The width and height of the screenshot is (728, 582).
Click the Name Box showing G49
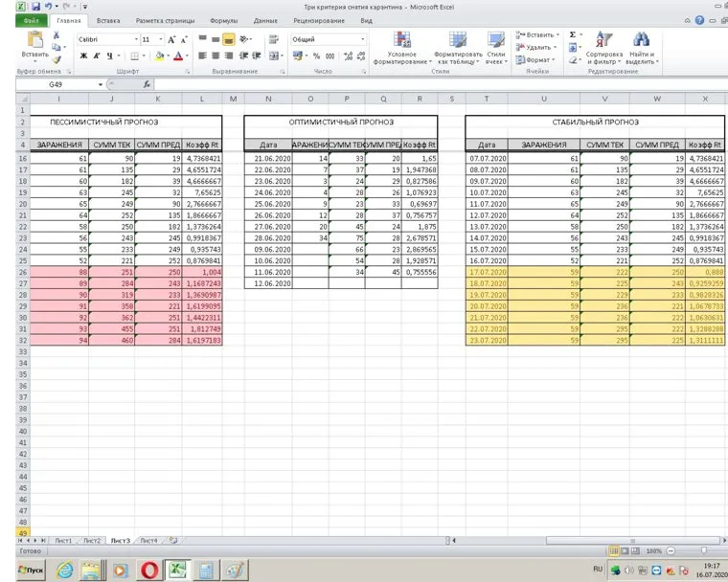pos(57,85)
